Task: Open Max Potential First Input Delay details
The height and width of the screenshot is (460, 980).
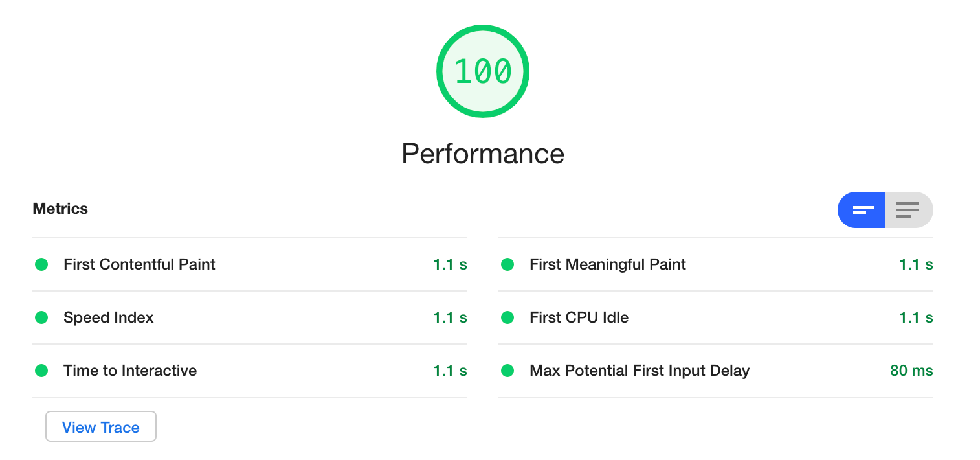Action: click(640, 371)
